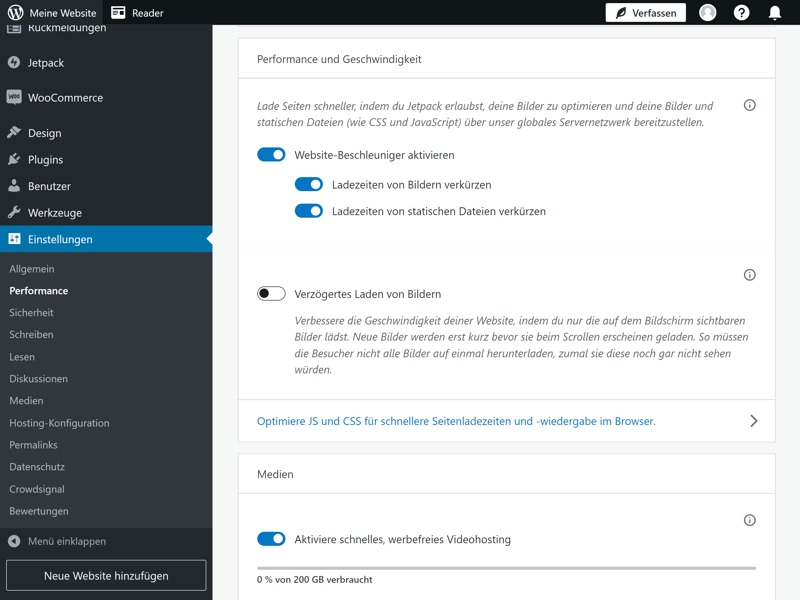The height and width of the screenshot is (600, 800).
Task: Disable the Website-Beschleuniger aktivieren toggle
Action: (x=271, y=155)
